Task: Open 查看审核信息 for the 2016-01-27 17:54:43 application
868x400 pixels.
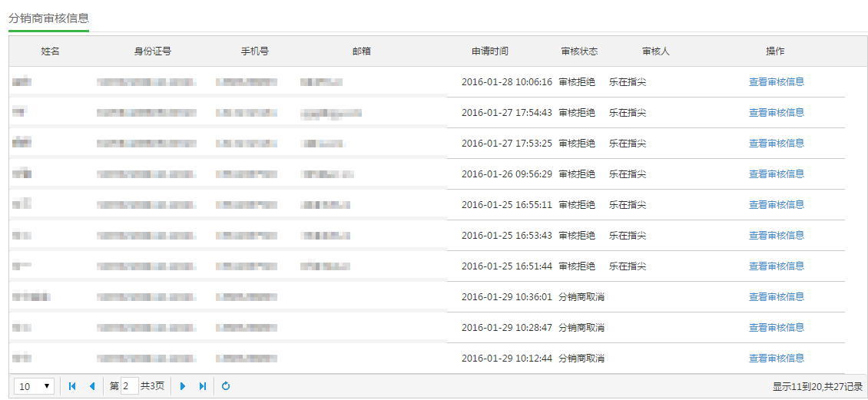Action: click(x=776, y=113)
